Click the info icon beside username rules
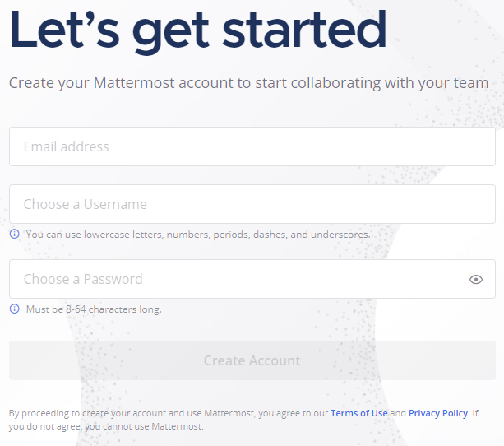This screenshot has height=446, width=504. 14,235
